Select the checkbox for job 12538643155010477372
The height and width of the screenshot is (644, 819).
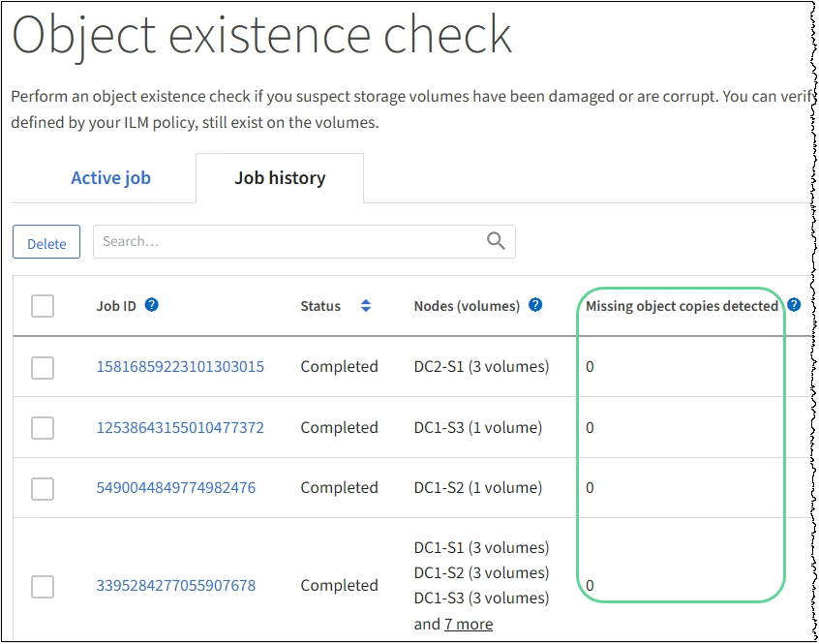43,428
